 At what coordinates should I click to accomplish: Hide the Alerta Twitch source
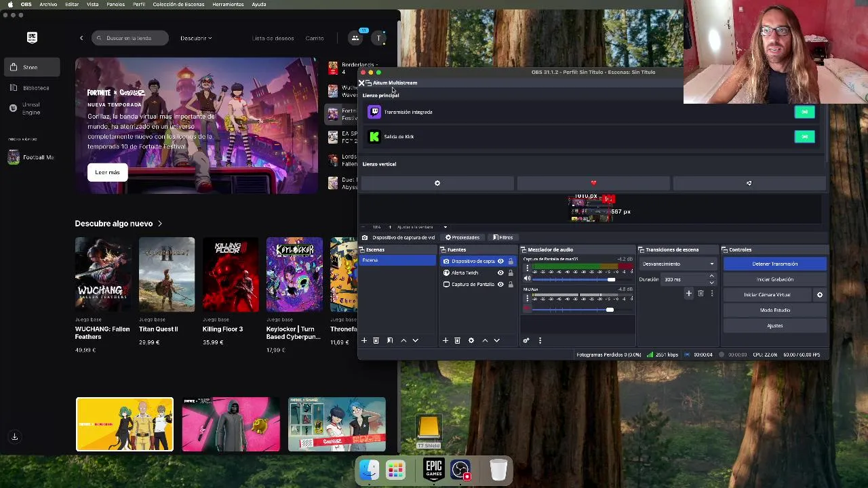click(500, 272)
